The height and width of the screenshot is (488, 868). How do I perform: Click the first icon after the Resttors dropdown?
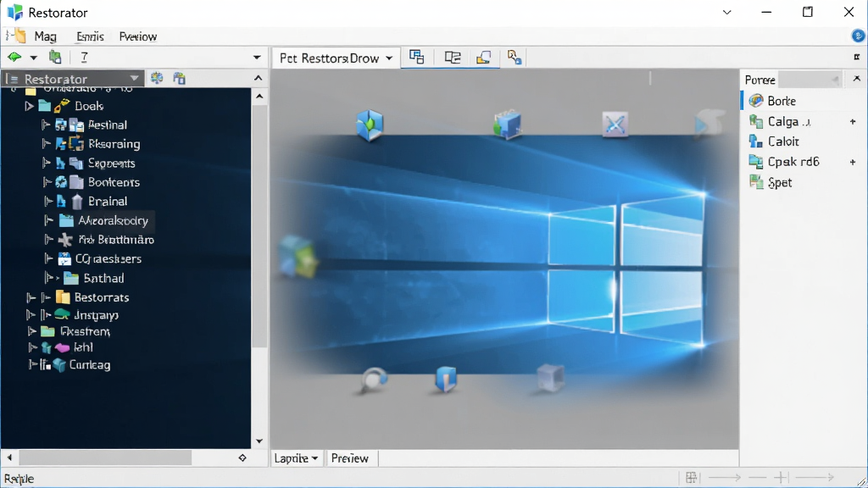point(416,57)
